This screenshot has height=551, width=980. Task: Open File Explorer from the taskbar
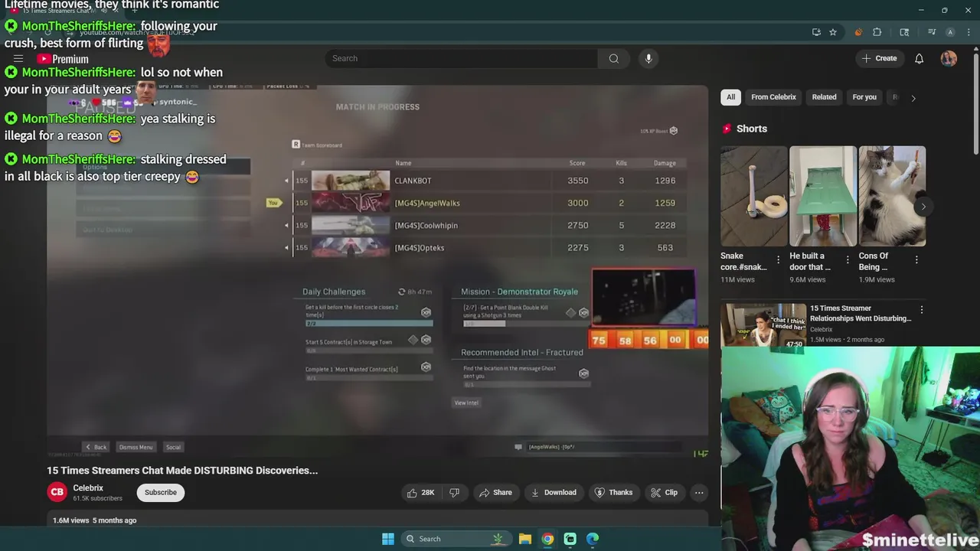click(525, 539)
